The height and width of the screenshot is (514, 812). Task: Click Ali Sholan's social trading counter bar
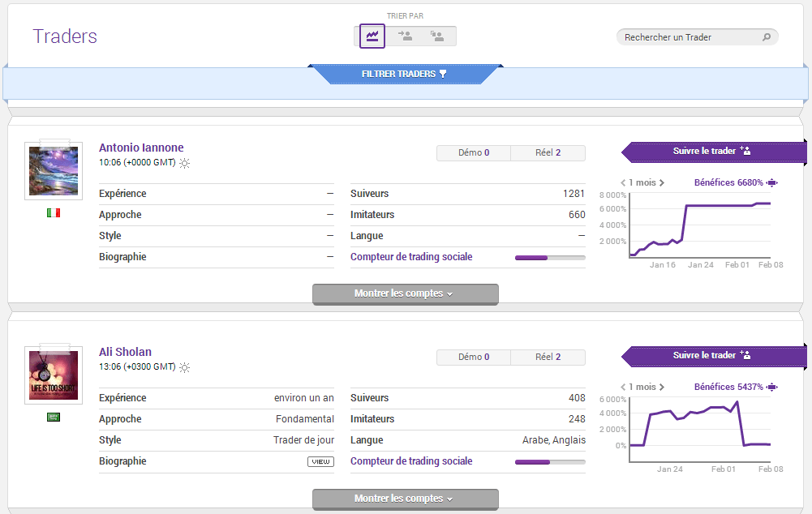(549, 462)
